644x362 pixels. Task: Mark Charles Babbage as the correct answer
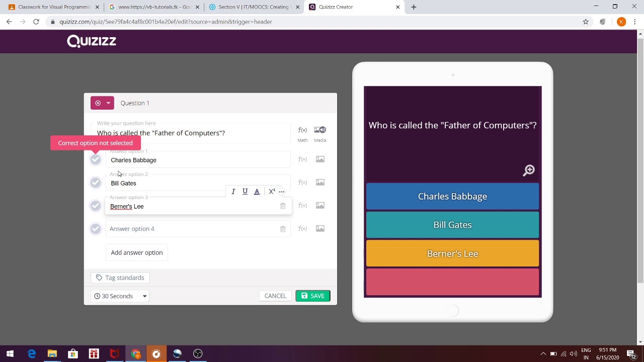pos(96,159)
